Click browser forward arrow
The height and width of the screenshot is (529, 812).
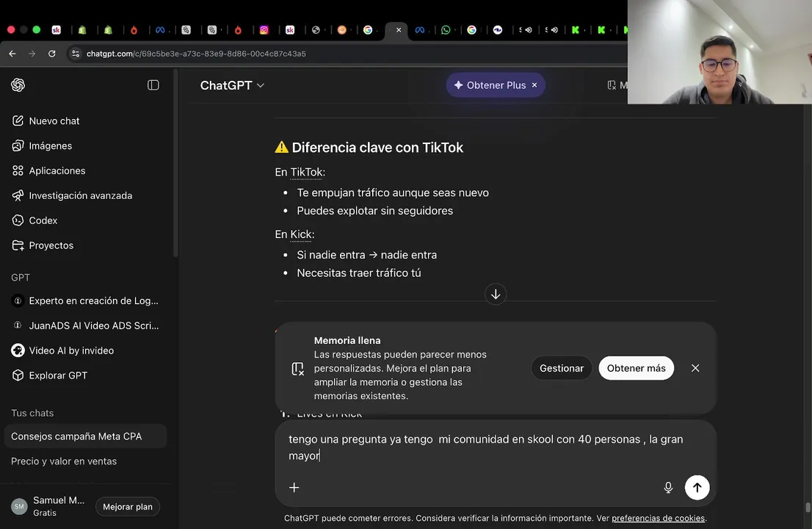pos(32,54)
